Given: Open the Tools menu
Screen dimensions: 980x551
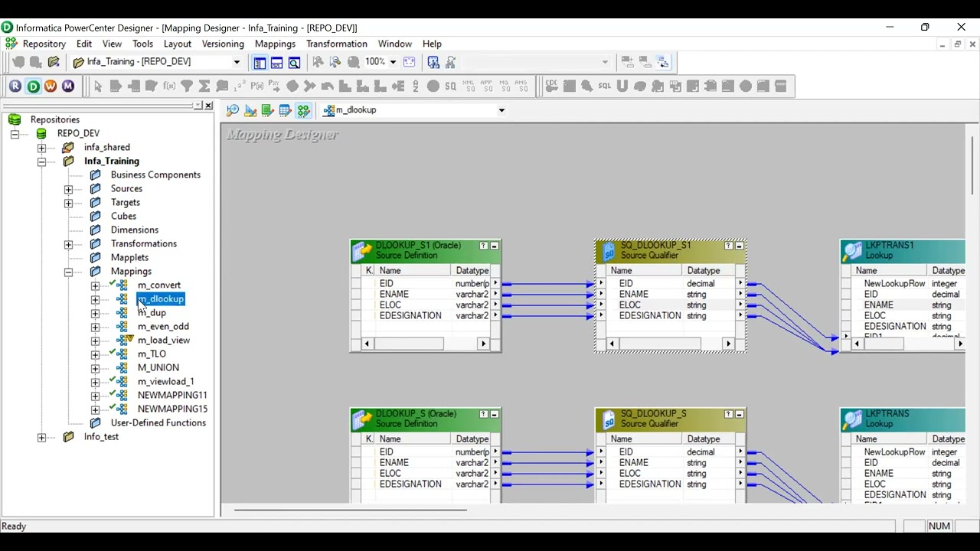Looking at the screenshot, I should [x=142, y=44].
